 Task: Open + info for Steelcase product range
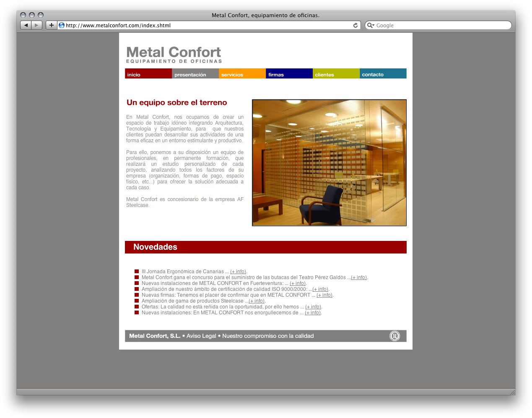pyautogui.click(x=257, y=301)
